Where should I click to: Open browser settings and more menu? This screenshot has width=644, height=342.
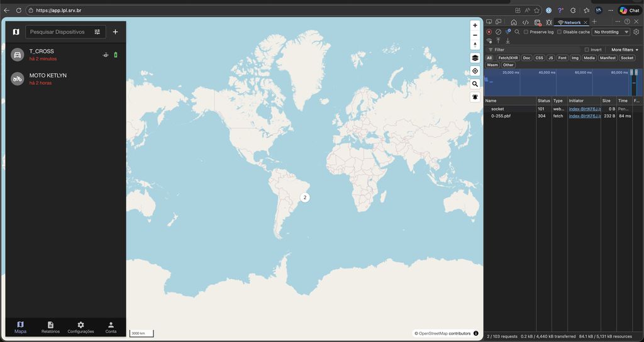tap(611, 10)
